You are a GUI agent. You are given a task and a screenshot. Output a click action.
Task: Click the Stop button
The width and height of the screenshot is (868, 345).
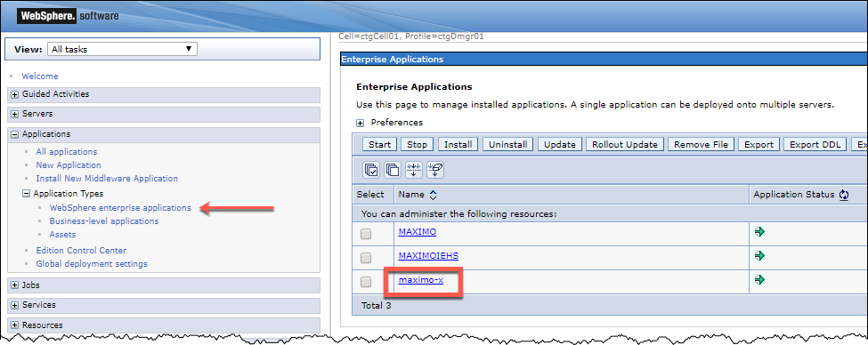coord(417,144)
